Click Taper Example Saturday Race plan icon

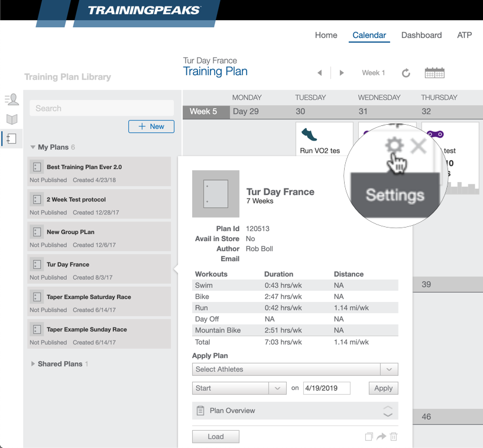(37, 297)
